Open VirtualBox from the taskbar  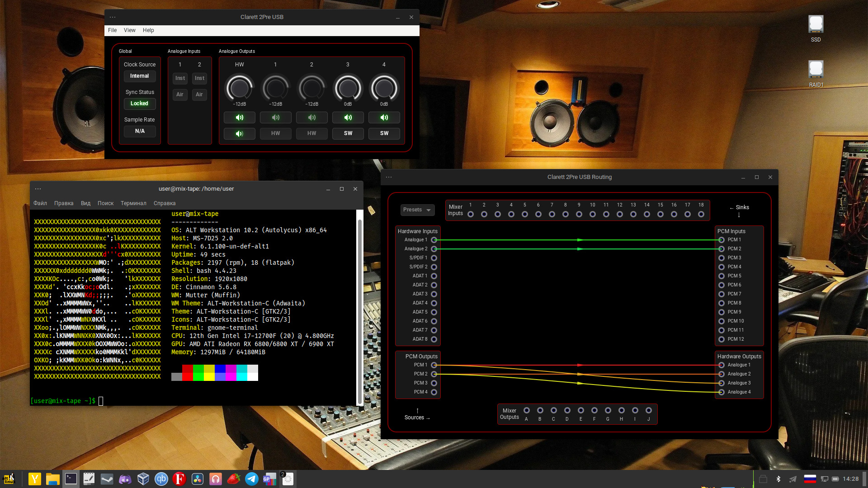pos(143,479)
